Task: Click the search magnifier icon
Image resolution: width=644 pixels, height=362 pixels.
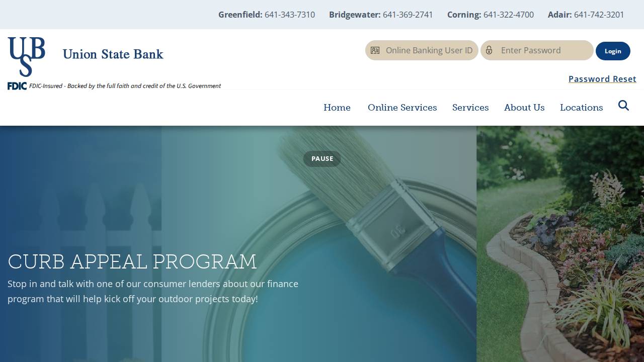Action: pyautogui.click(x=623, y=106)
